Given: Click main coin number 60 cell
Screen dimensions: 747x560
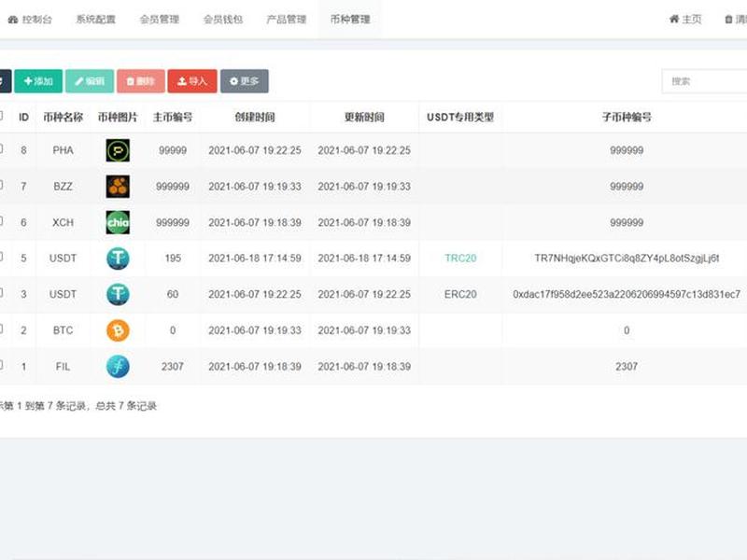Looking at the screenshot, I should pos(173,294).
